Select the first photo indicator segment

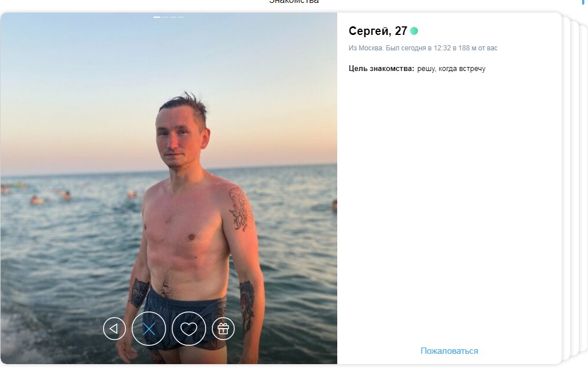pyautogui.click(x=157, y=17)
